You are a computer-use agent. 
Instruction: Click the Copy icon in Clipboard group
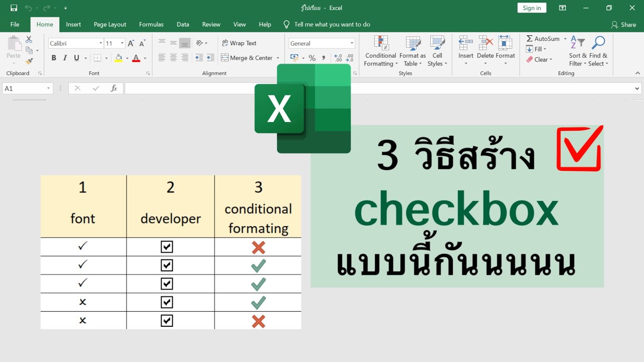(x=29, y=50)
